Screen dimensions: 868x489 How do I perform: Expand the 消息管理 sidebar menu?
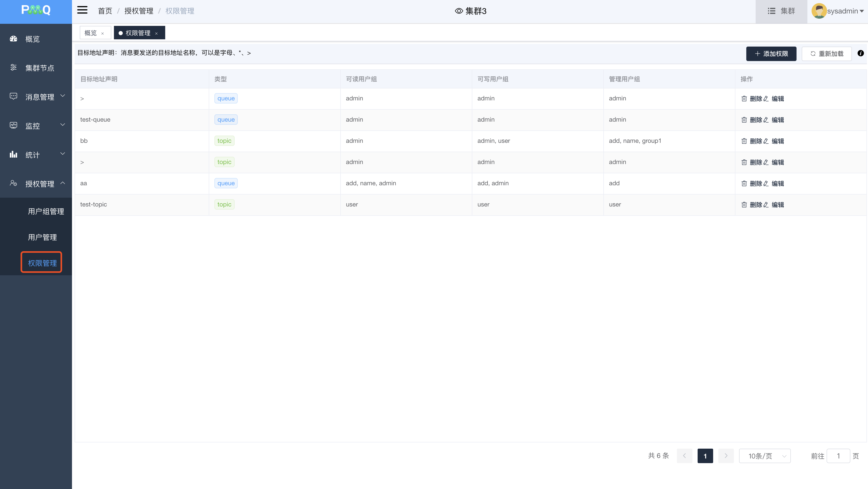pos(40,97)
